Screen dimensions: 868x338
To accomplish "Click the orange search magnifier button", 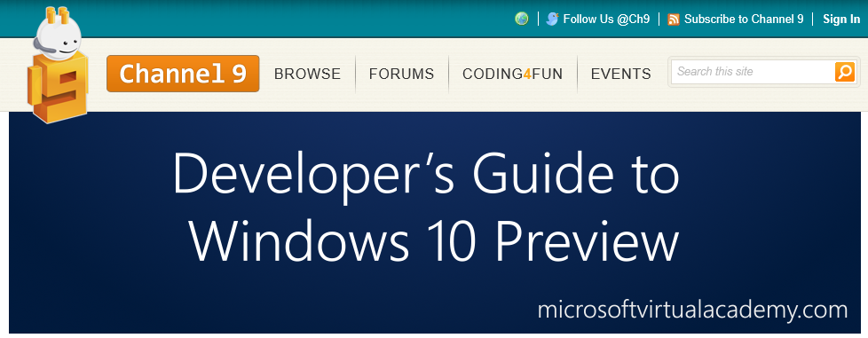I will pyautogui.click(x=845, y=72).
